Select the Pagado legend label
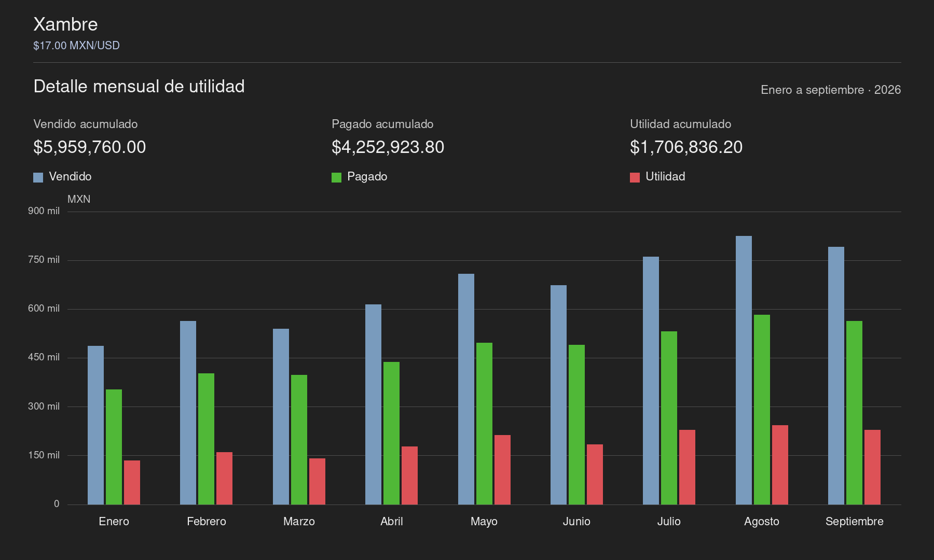 tap(367, 176)
